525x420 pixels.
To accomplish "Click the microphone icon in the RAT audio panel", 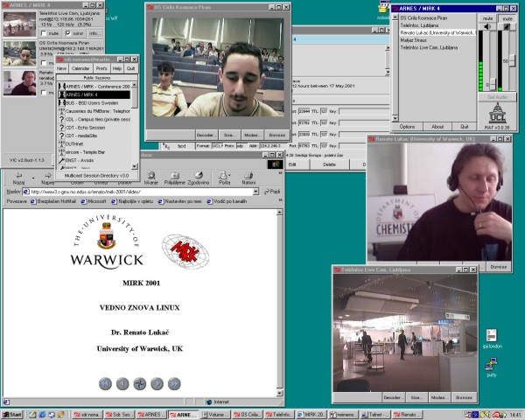I will [x=507, y=26].
